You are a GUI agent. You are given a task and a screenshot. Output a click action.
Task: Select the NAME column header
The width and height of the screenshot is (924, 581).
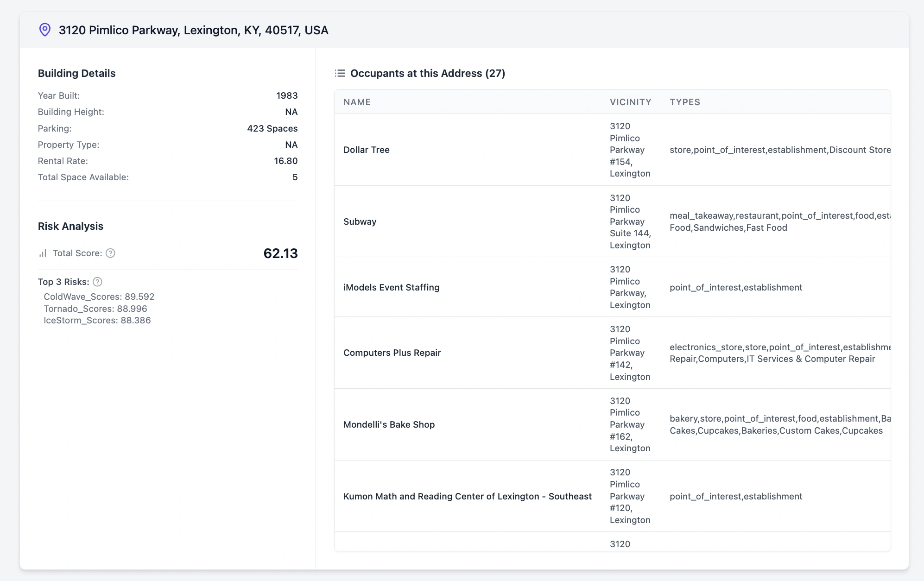[357, 102]
